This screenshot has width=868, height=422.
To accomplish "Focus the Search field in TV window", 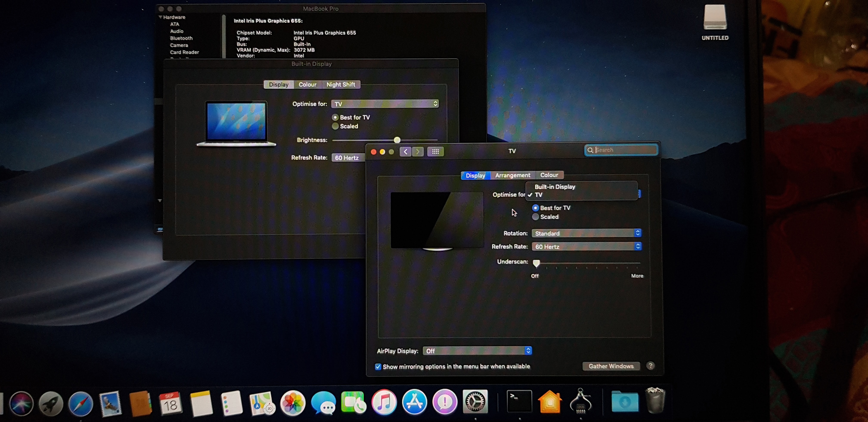I will [621, 150].
